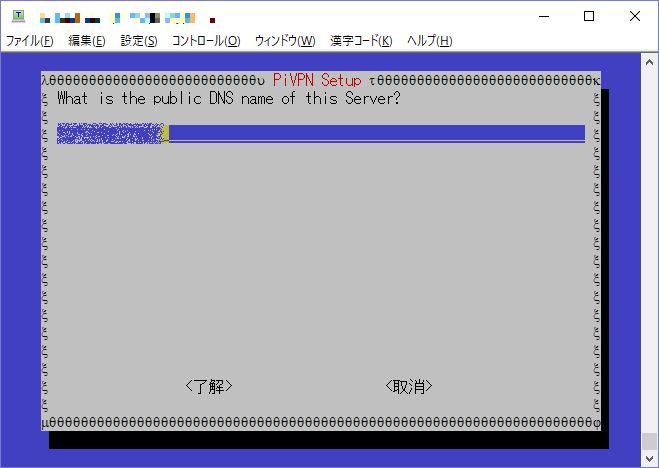Screen dimensions: 659x468
Task: Open the 編集(E) menu
Action: pyautogui.click(x=87, y=41)
